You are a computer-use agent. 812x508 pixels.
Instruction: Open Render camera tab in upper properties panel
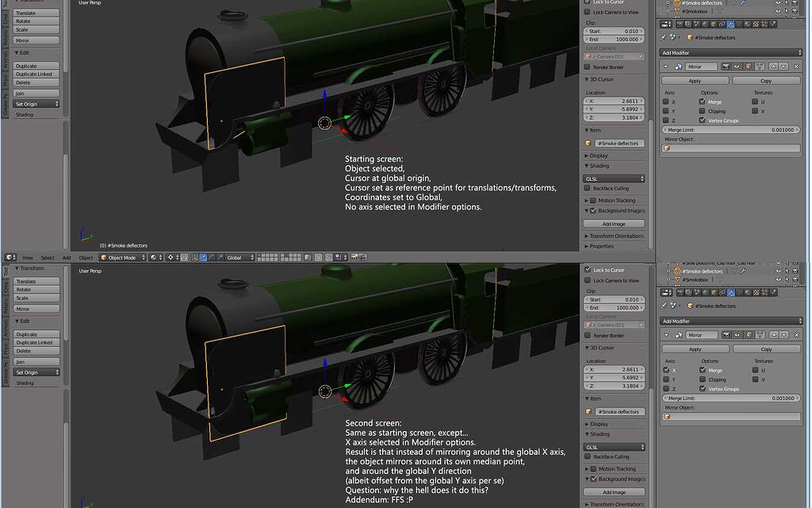pyautogui.click(x=680, y=24)
